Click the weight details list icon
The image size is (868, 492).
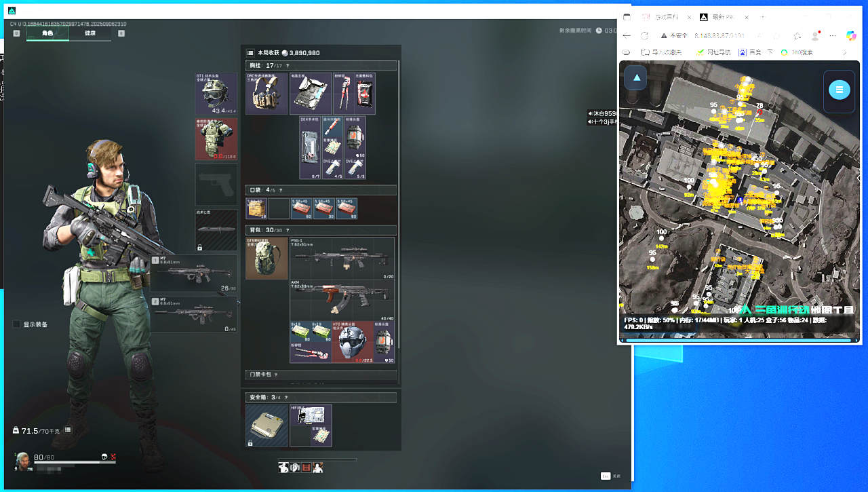click(68, 430)
